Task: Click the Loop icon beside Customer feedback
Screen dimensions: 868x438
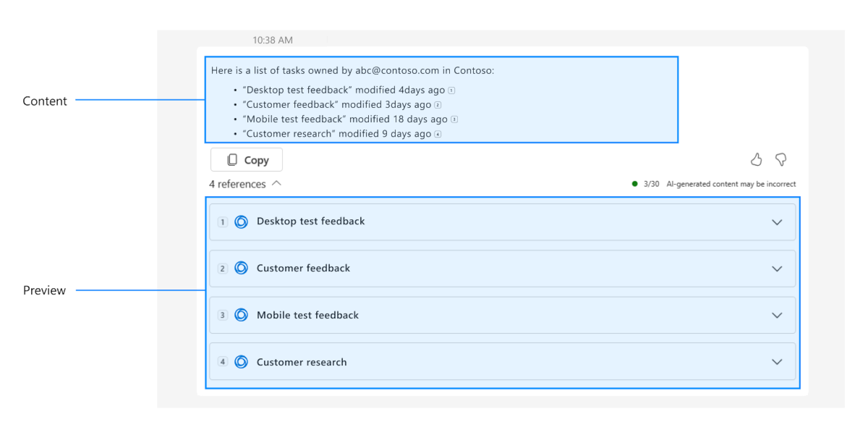Action: 242,269
